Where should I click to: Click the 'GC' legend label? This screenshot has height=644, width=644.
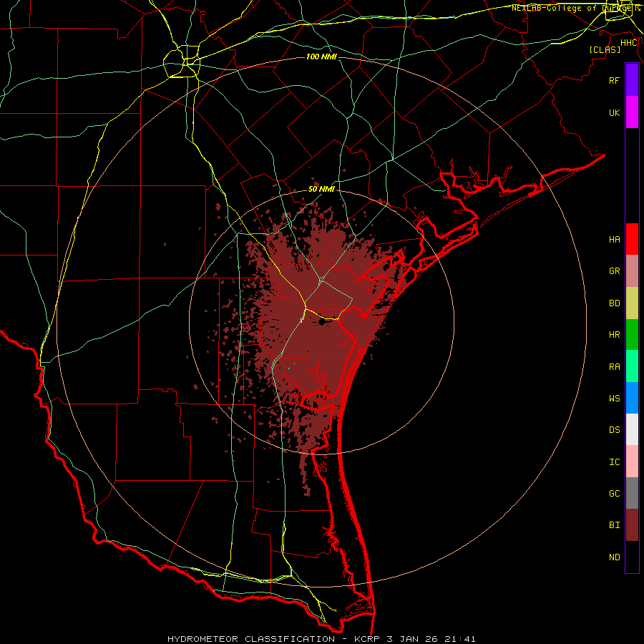614,494
